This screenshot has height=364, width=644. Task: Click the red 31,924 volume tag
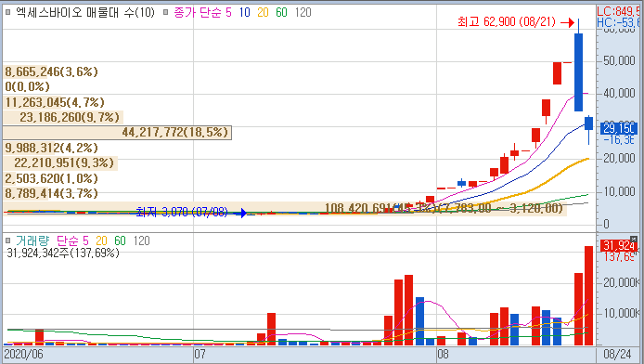point(619,246)
